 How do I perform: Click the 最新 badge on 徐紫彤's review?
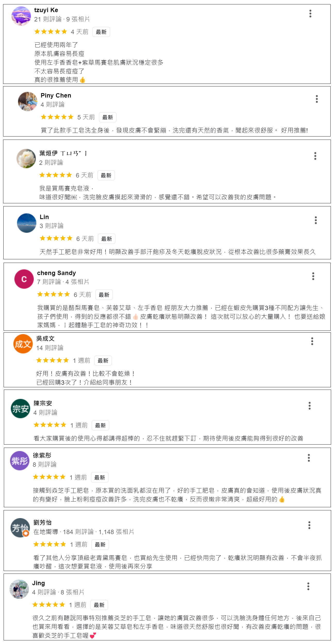coord(99,478)
